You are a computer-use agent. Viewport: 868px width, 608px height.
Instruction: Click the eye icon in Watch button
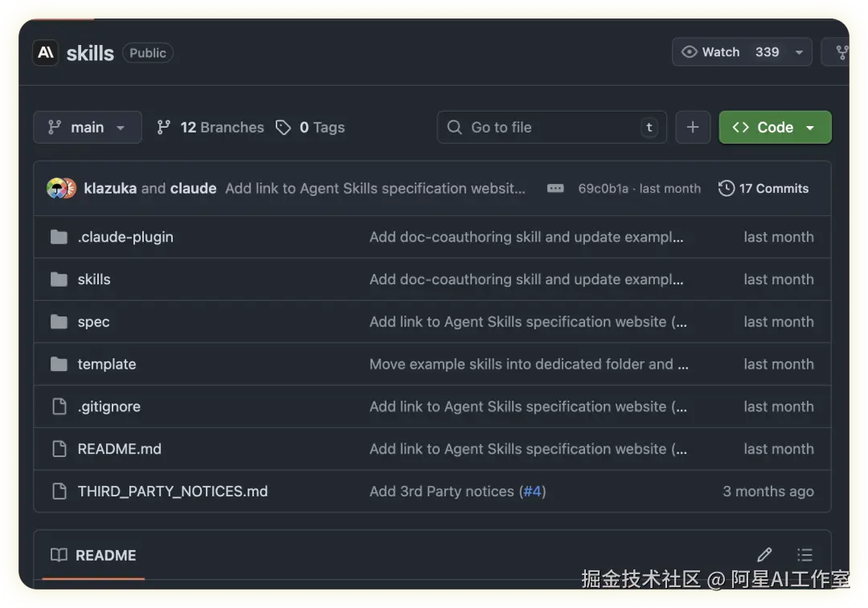point(689,52)
